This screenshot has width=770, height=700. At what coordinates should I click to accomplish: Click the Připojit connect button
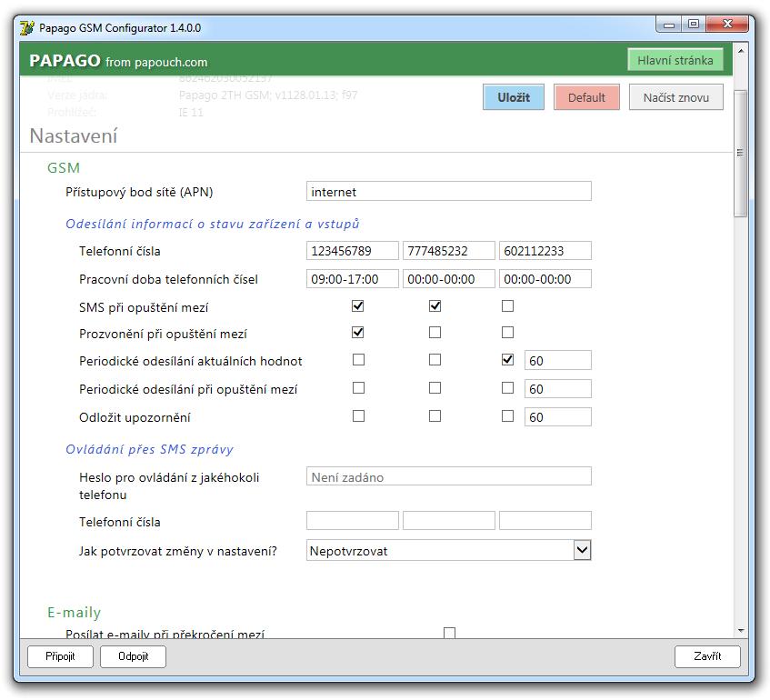tap(60, 656)
